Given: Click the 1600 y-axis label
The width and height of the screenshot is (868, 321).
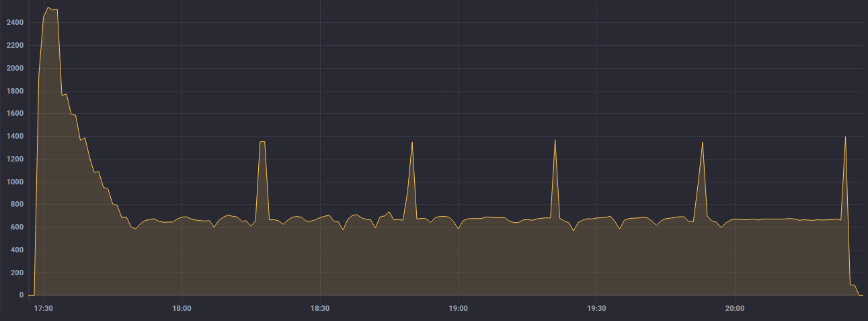Looking at the screenshot, I should pos(15,114).
